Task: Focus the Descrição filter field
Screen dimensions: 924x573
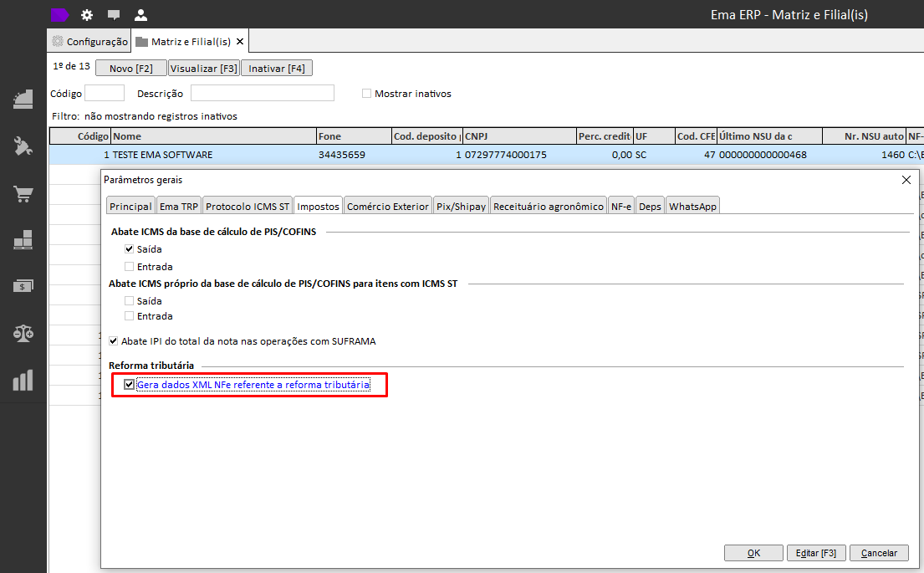Action: point(262,93)
